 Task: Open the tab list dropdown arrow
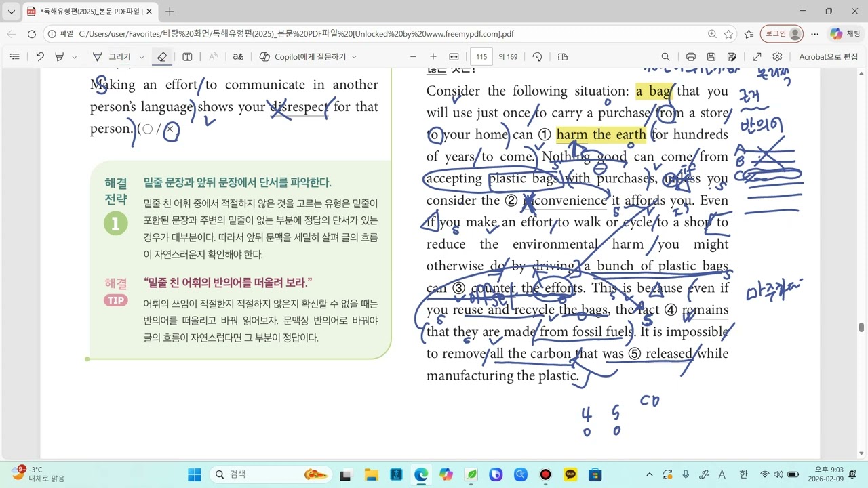point(12,12)
